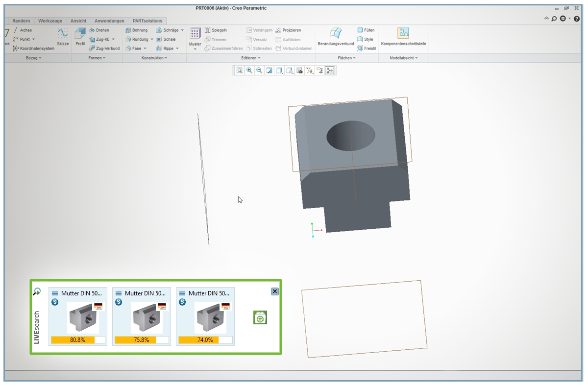The height and width of the screenshot is (387, 588).
Task: Click the 80.8% similarity bar
Action: coord(78,340)
